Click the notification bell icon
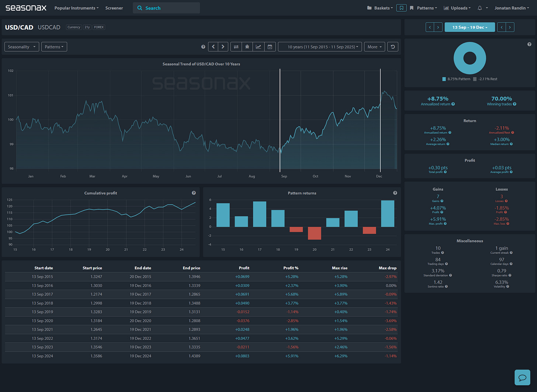The height and width of the screenshot is (392, 537). [x=480, y=8]
